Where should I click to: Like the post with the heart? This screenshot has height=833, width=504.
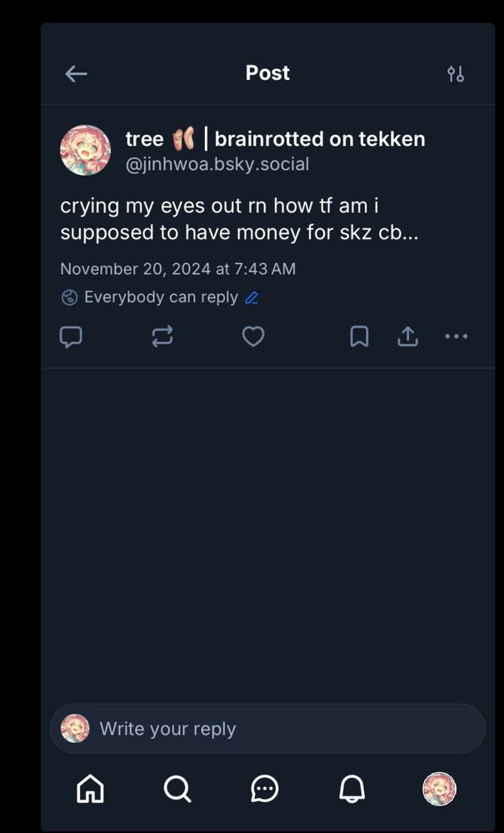click(x=253, y=337)
